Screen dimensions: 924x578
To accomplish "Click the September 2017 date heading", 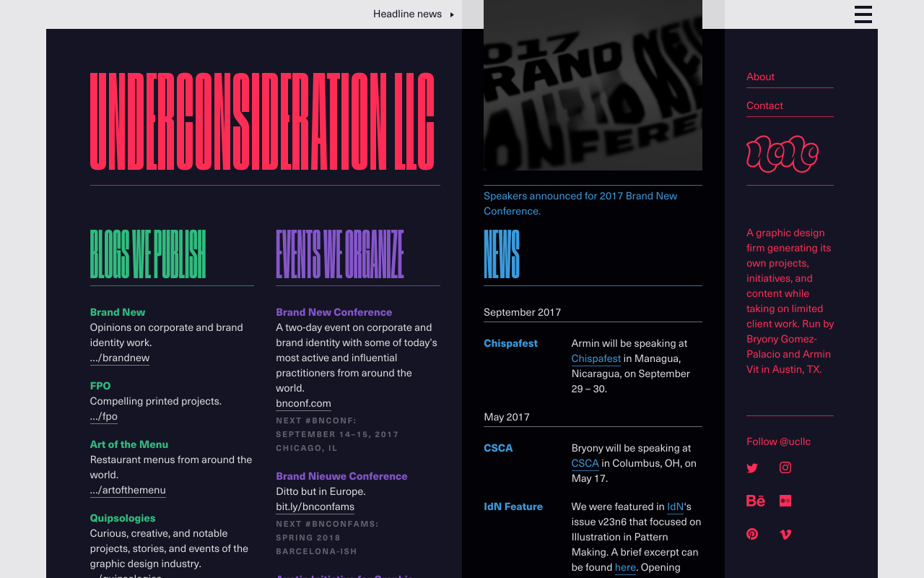I will coord(522,312).
